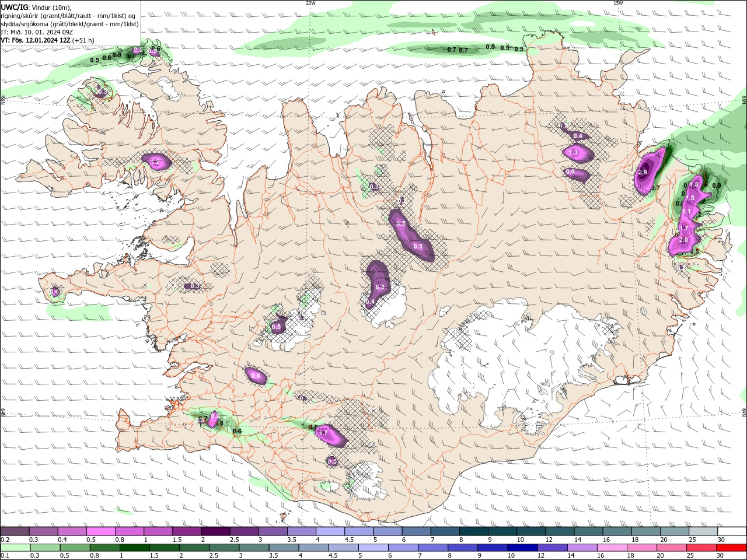
Task: Click the UWC/IG title text
Action: pos(15,7)
